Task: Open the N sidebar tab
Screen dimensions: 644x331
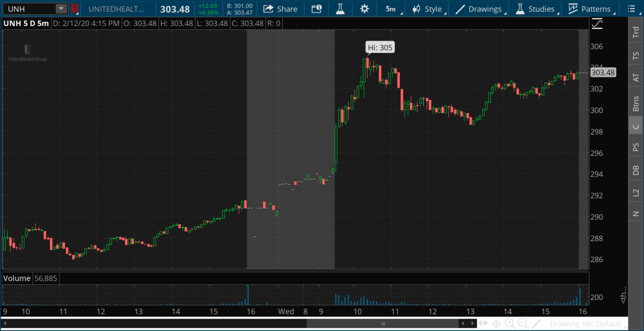Action: click(636, 213)
